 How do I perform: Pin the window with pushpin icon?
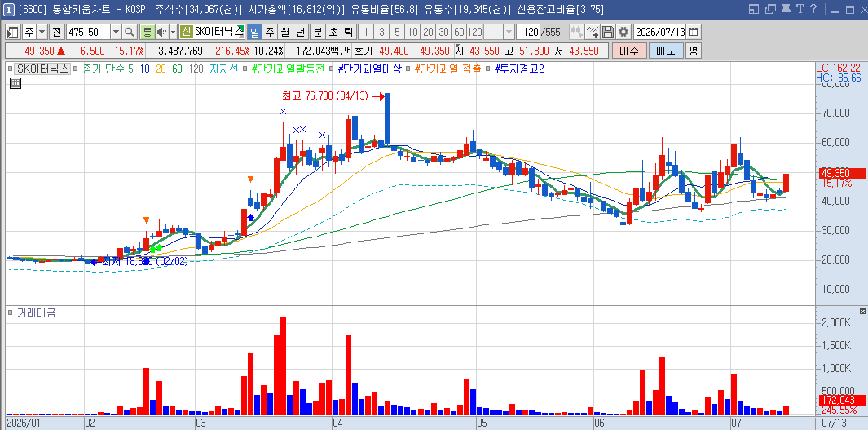786,10
